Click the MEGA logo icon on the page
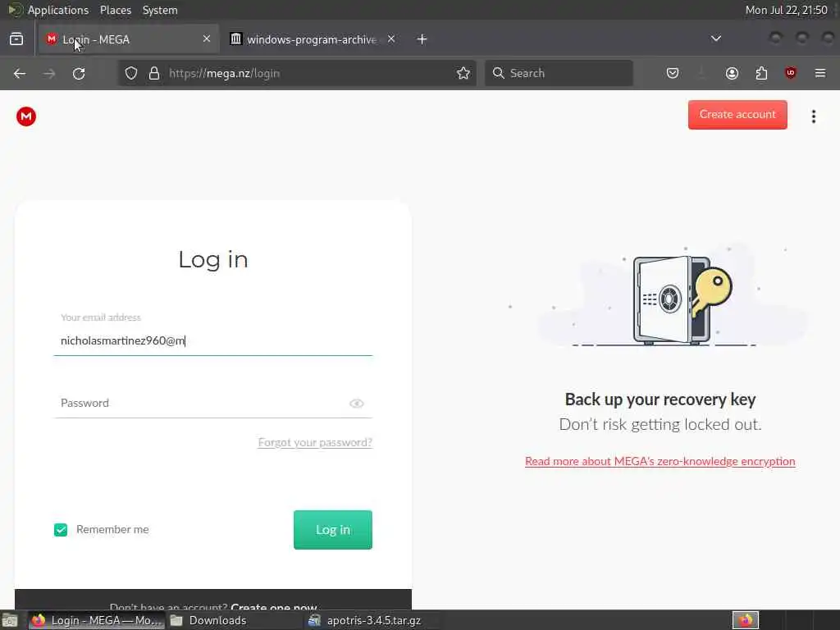 [x=25, y=116]
